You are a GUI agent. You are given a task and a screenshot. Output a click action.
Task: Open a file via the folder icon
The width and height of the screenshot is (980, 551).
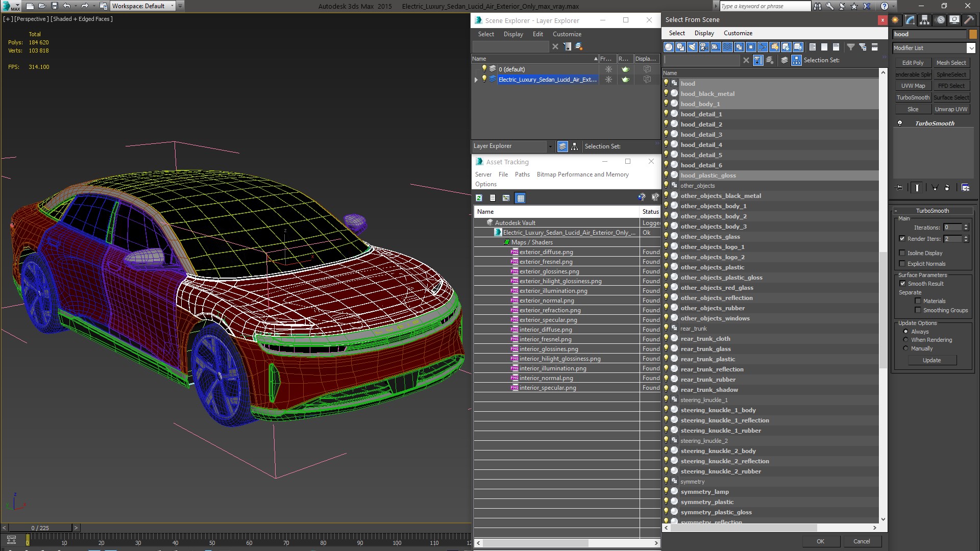point(42,6)
